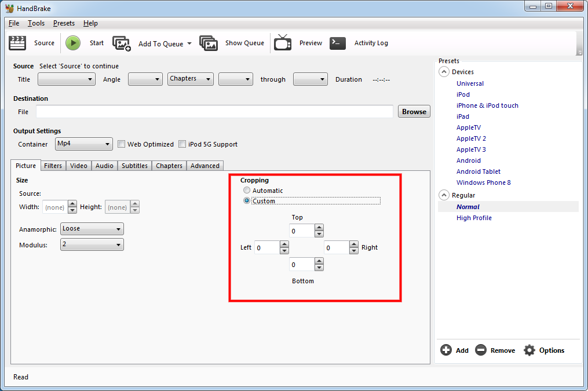Click the Browse button
Viewport: 588px width, 391px height.
[414, 111]
